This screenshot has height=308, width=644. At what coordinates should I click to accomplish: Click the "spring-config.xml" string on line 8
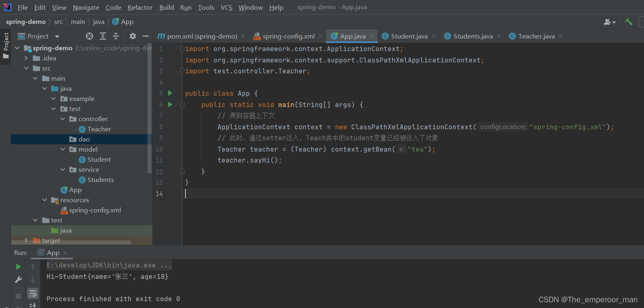[x=568, y=127]
